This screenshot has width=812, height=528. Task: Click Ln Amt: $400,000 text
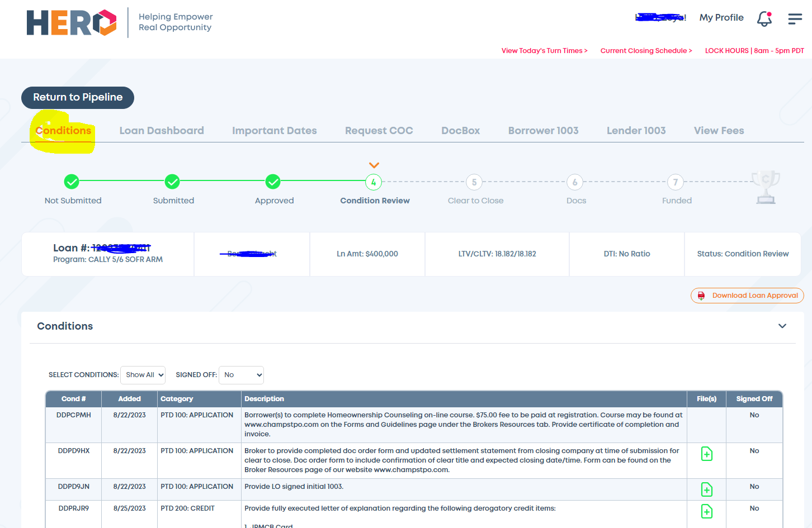367,254
